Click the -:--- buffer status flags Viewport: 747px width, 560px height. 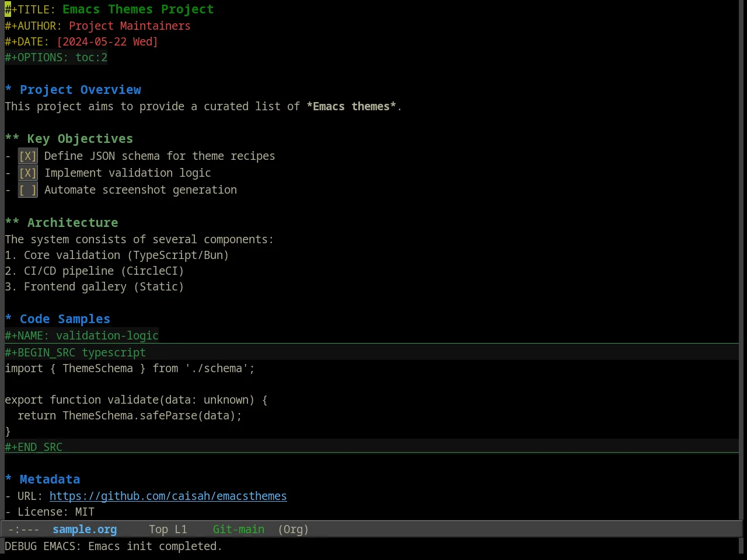(23, 530)
